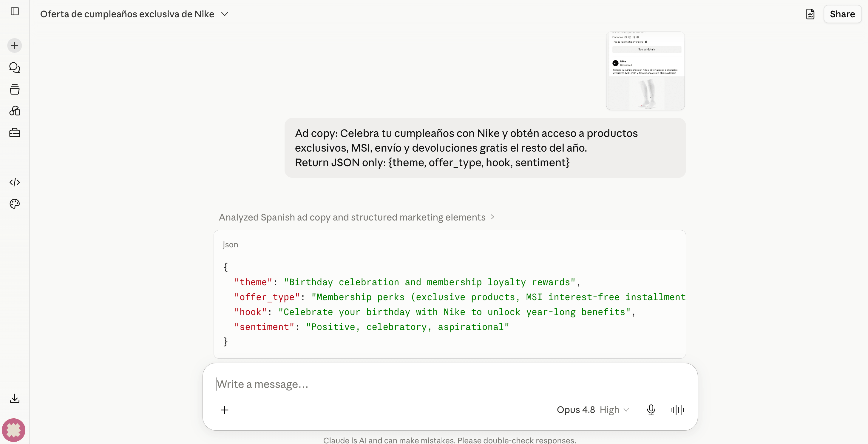Click the Claude is AI disclaimer text
Screen dimensions: 868x444
[x=450, y=440]
